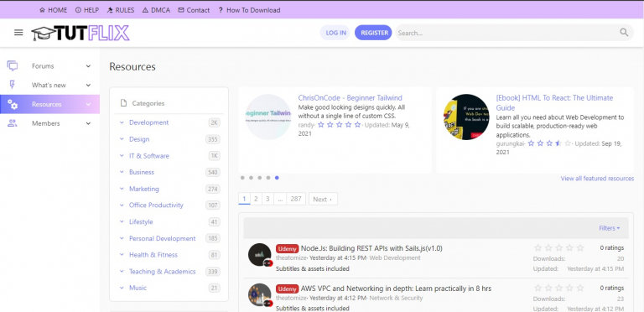Click theatomize avatar on Node.Js resource
Image resolution: width=644 pixels, height=312 pixels.
[x=260, y=254]
